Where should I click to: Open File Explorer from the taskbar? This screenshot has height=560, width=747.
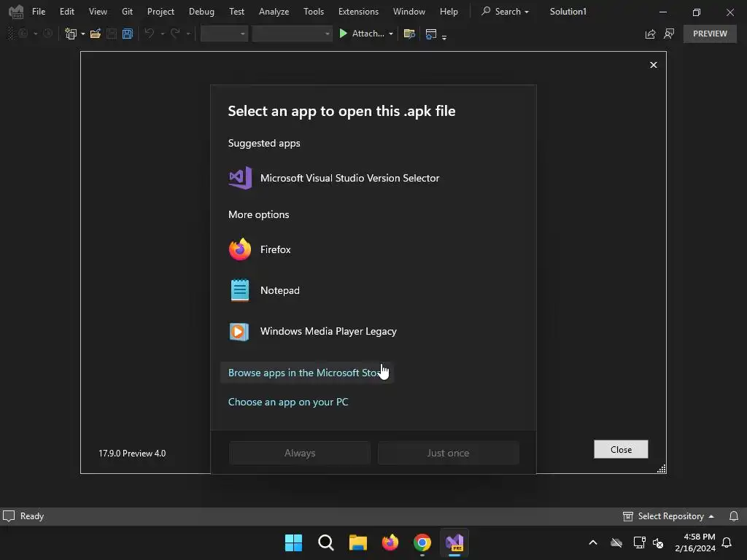point(357,542)
